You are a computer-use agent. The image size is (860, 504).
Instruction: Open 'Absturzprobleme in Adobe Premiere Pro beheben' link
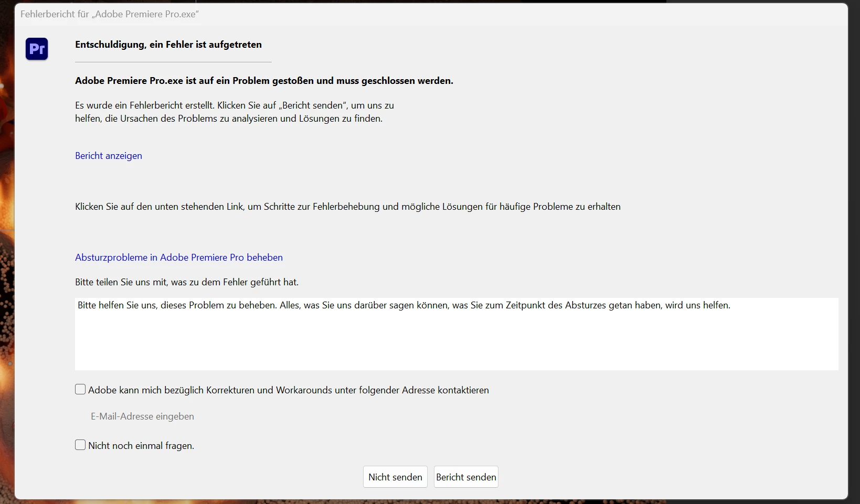click(x=179, y=258)
